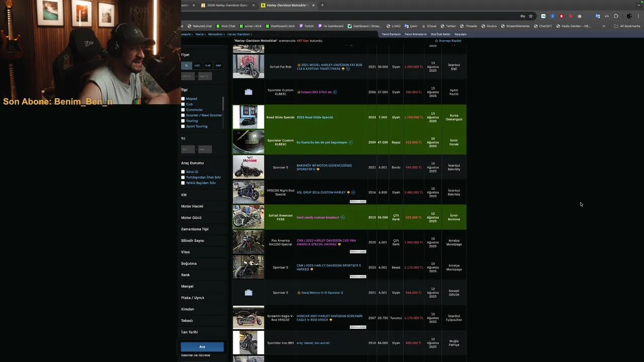Screen dimensions: 644x362
Task: Check the Scooter / Maxi Scooter checkbox
Action: point(183,115)
